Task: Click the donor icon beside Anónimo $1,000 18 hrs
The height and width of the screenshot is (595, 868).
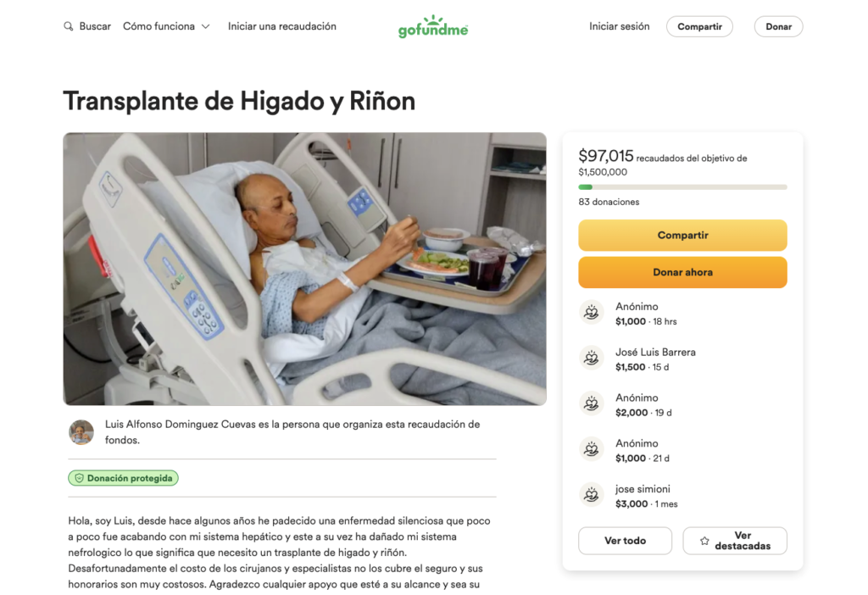Action: (x=591, y=313)
